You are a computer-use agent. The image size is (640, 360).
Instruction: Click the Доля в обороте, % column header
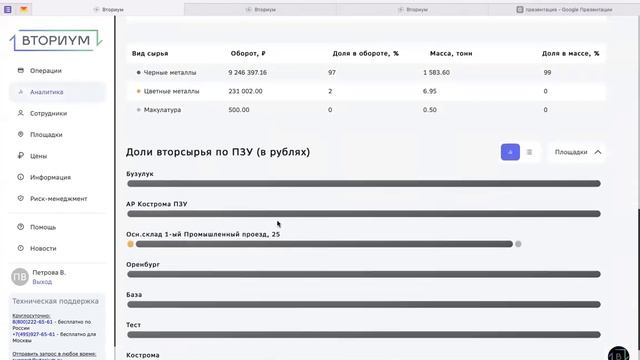[x=366, y=53]
